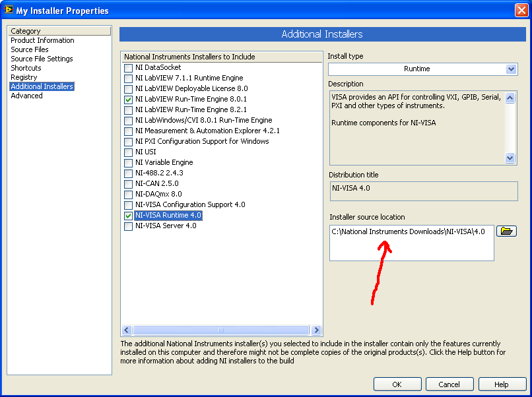Open Help for this dialog
The image size is (532, 397).
tap(502, 384)
